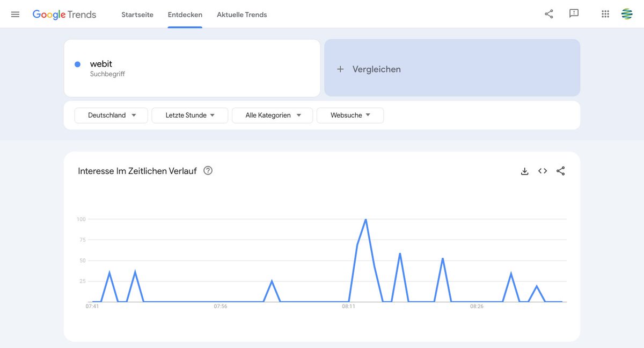Open the Aktuelle Trends tab

coord(242,15)
